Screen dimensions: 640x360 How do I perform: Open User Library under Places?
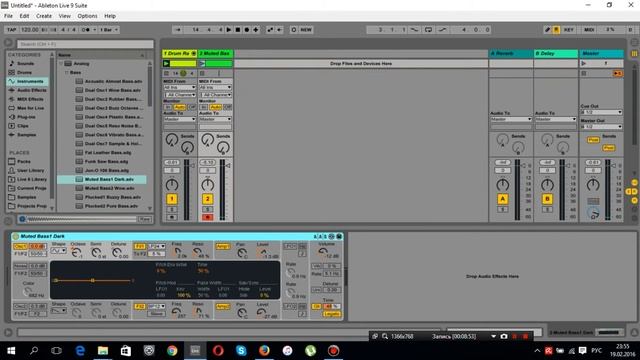click(27, 170)
